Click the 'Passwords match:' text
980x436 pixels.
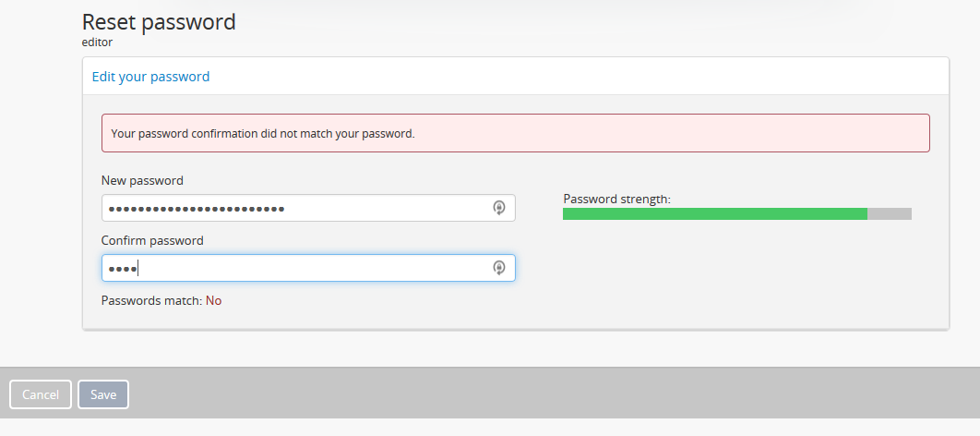(x=151, y=300)
